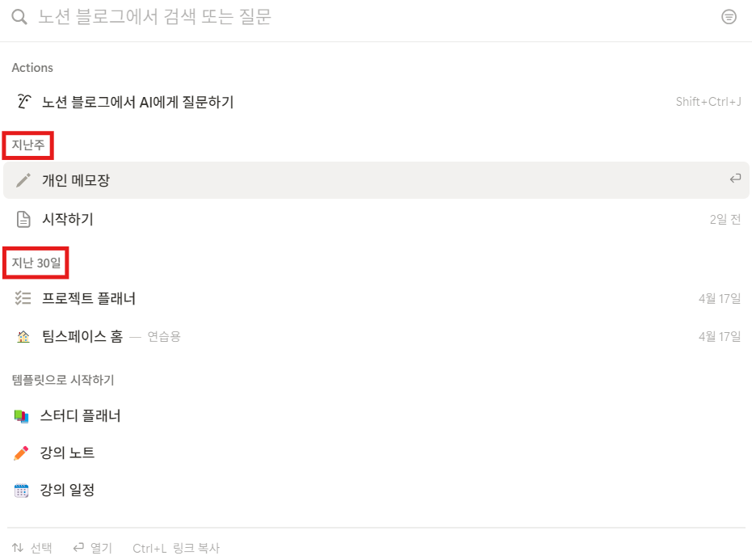
Task: Click the 열기 action in bottom bar
Action: tap(93, 547)
